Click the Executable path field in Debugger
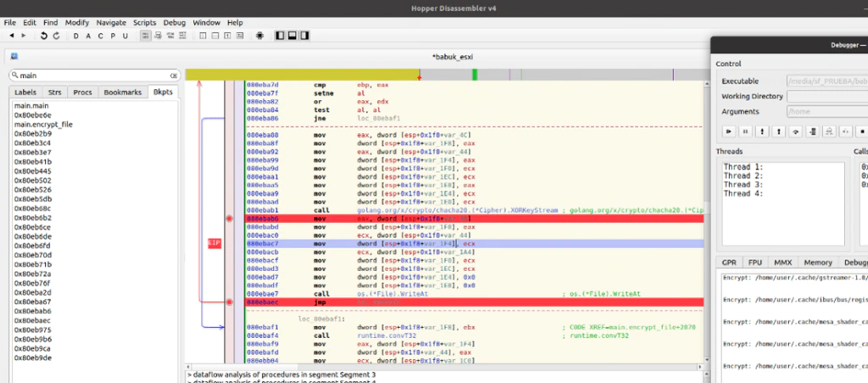Viewport: 868px width, 383px height. pos(827,80)
